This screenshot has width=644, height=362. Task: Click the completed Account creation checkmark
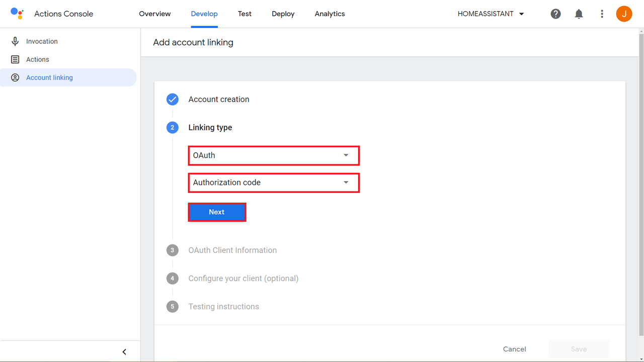click(x=173, y=99)
